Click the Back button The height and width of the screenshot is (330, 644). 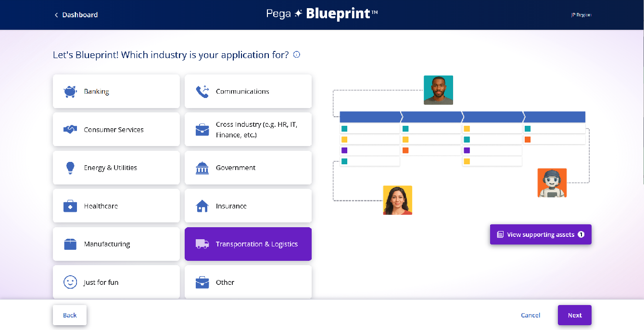tap(70, 315)
